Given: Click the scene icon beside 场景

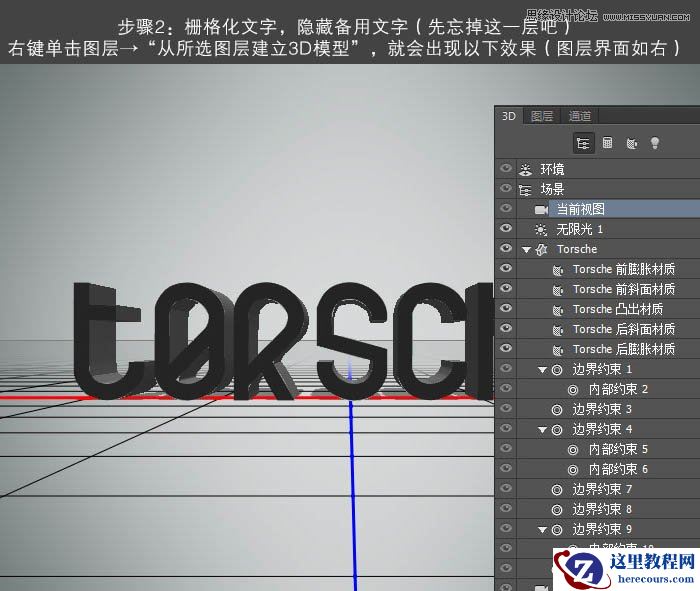Looking at the screenshot, I should [x=525, y=190].
